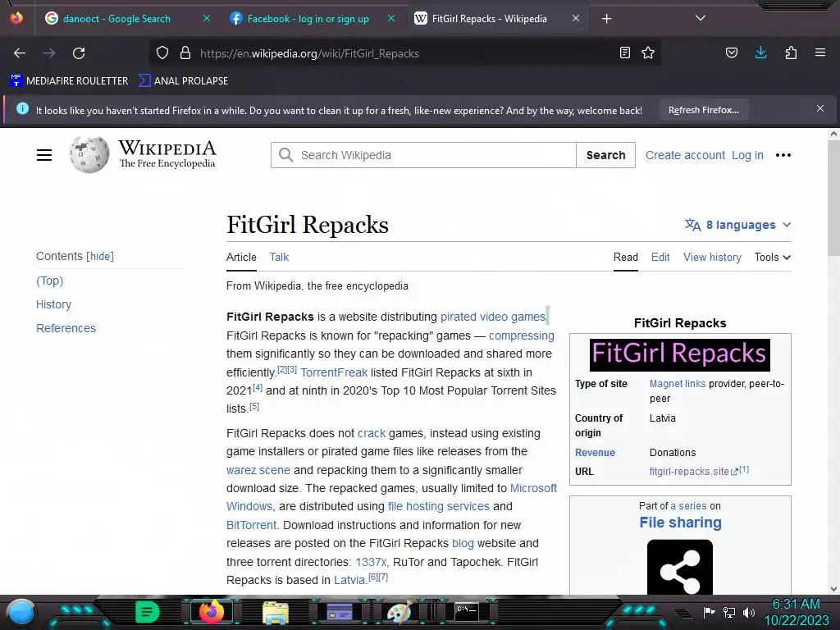Open the Tools dropdown menu
This screenshot has width=840, height=630.
tap(773, 257)
